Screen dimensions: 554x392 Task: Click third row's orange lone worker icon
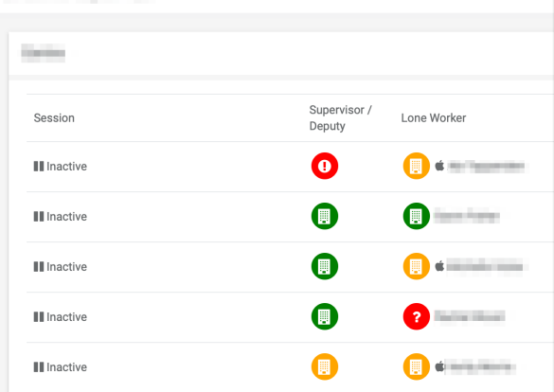416,266
